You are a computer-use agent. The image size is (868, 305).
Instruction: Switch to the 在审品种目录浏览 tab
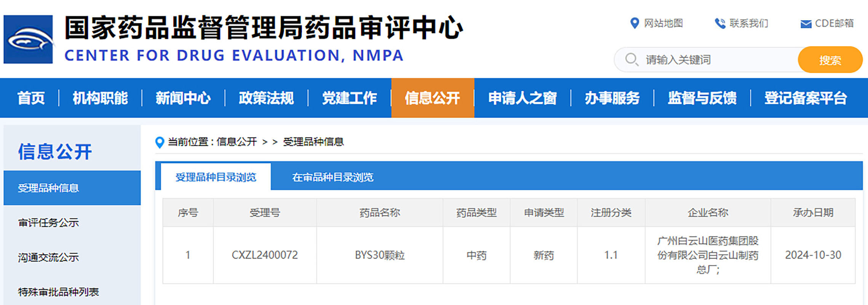pos(332,177)
